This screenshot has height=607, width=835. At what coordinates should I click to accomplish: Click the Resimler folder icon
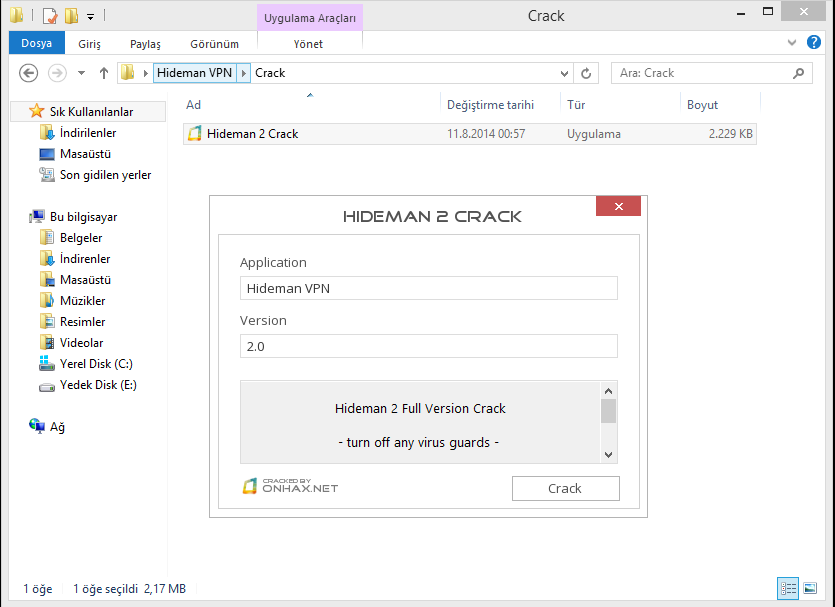click(x=47, y=322)
